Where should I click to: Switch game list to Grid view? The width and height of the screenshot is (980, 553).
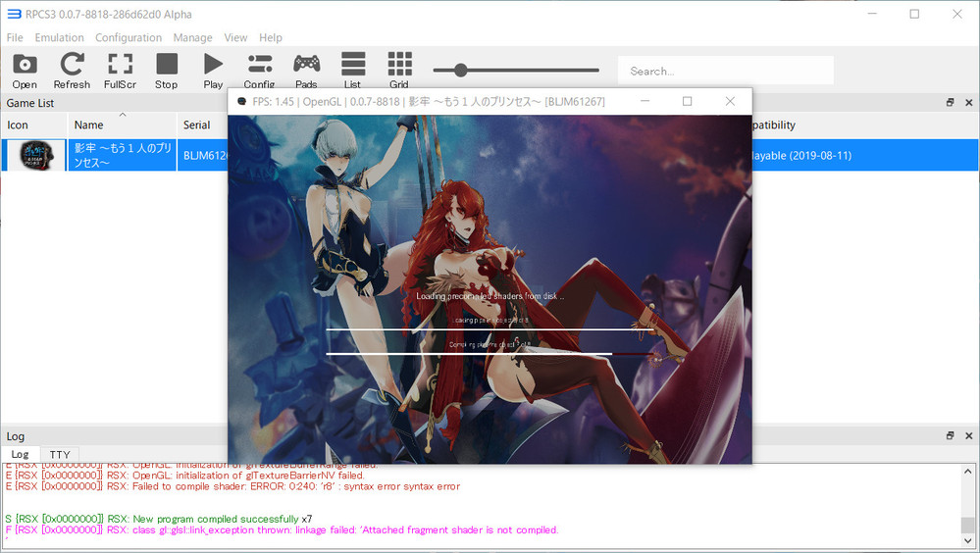click(399, 71)
